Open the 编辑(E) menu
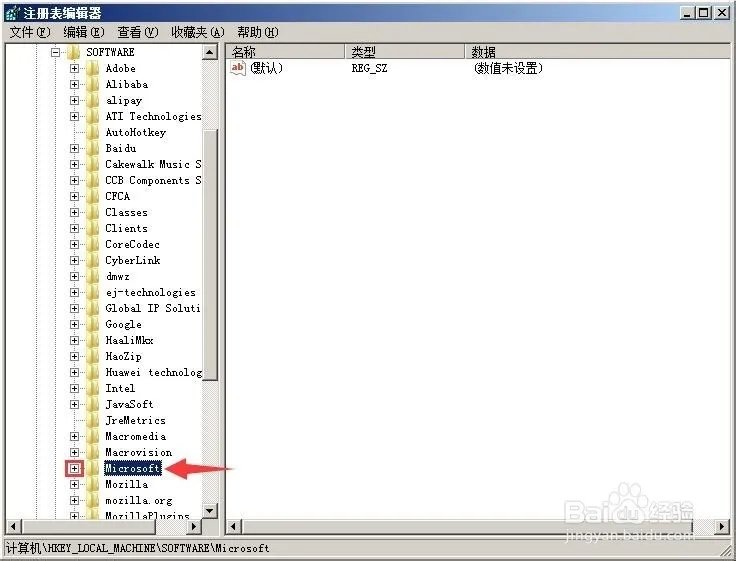This screenshot has height=561, width=736. click(x=84, y=32)
